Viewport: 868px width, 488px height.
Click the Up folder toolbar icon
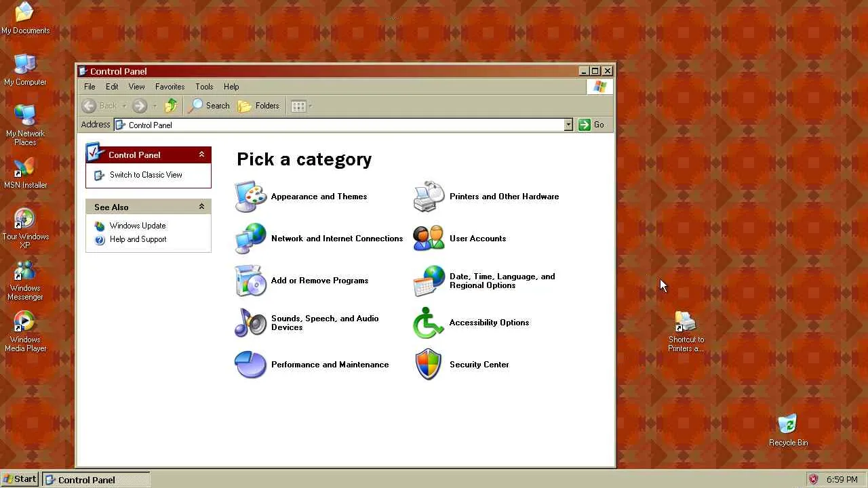(171, 106)
